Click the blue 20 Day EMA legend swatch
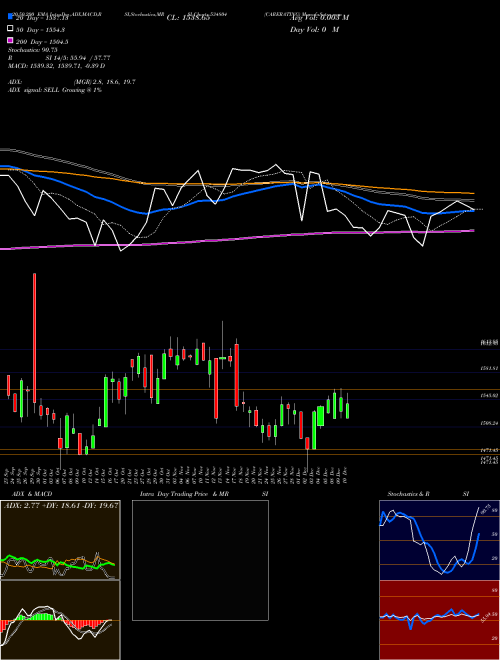 coord(10,16)
